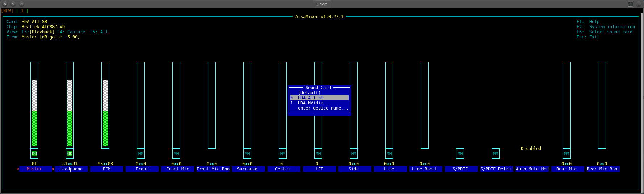
Task: Toggle the Headphone mute indicator
Action: click(x=70, y=154)
